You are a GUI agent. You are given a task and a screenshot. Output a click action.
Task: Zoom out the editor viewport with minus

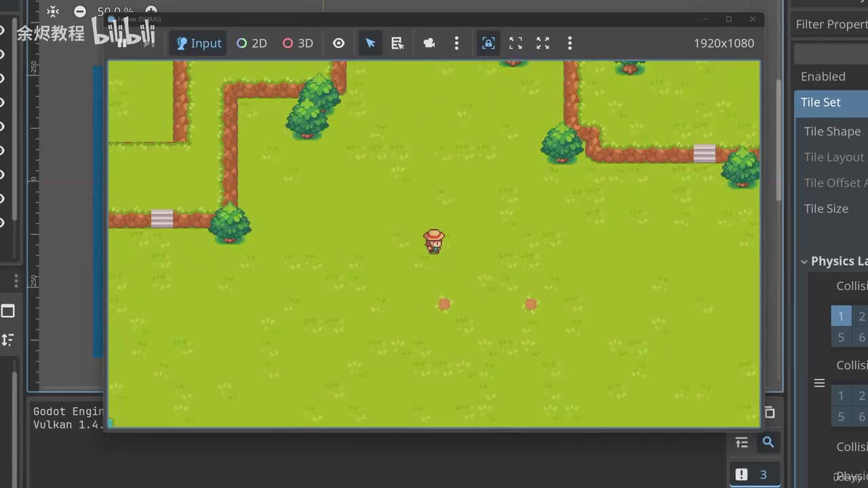coord(80,12)
